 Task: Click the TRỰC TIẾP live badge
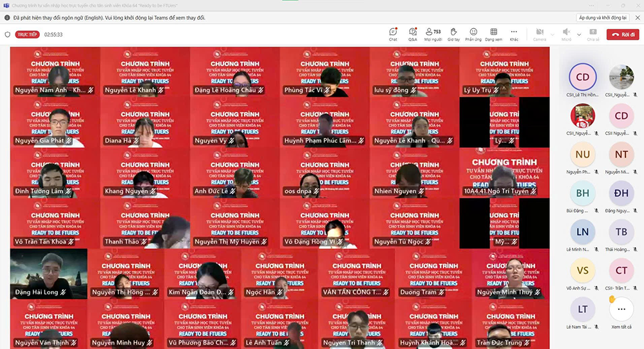click(28, 34)
